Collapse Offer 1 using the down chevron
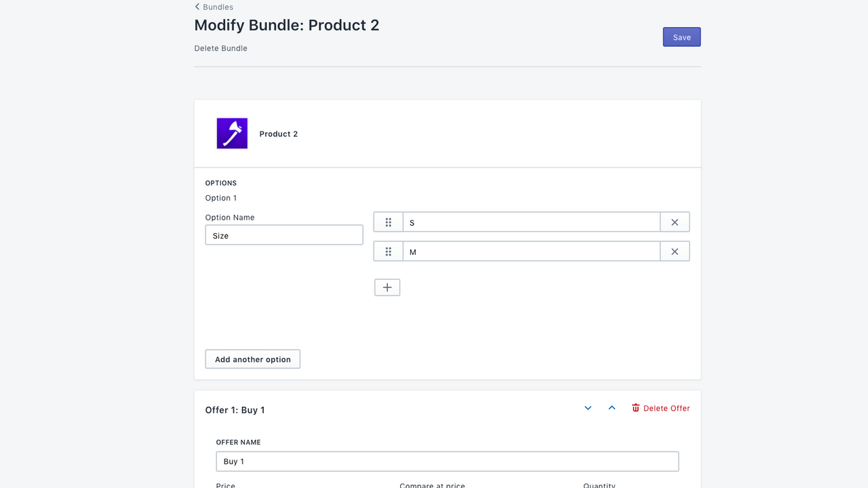Image resolution: width=868 pixels, height=488 pixels. pos(587,407)
